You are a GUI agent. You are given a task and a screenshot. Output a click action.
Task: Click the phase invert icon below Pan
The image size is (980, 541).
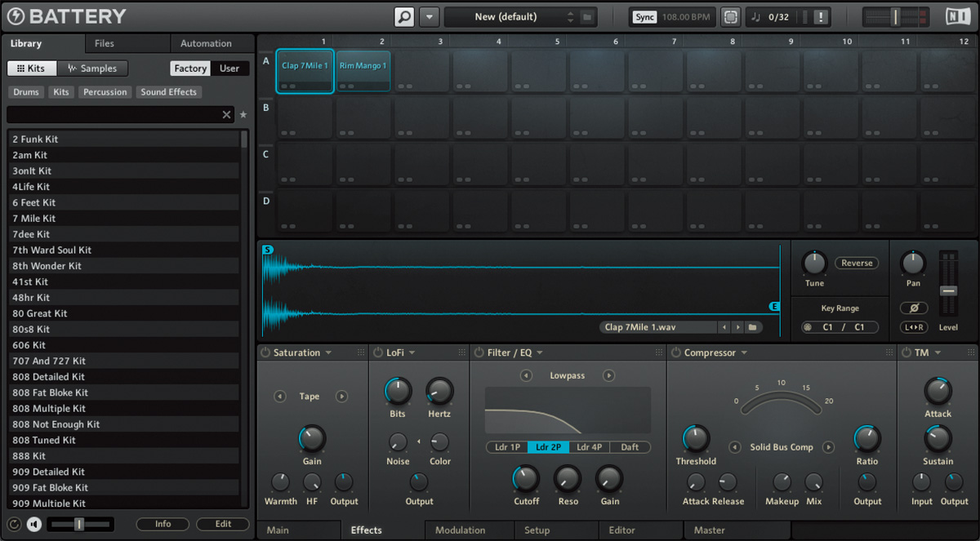pos(913,308)
